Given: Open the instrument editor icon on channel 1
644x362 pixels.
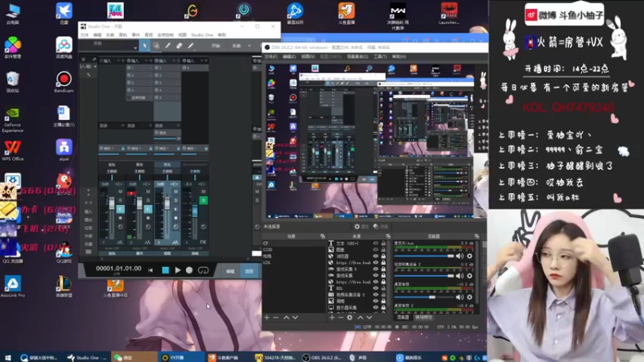Looking at the screenshot, I should coord(120,243).
